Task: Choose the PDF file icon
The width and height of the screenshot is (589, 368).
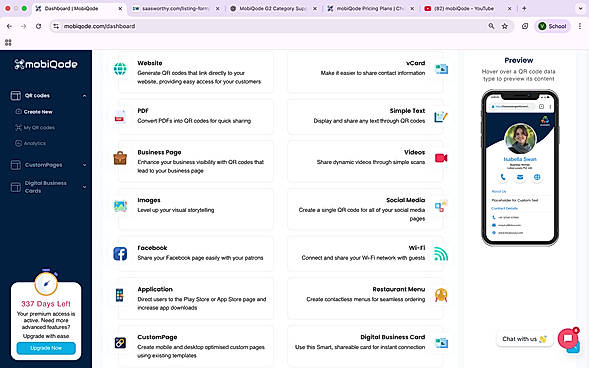Action: pyautogui.click(x=120, y=117)
